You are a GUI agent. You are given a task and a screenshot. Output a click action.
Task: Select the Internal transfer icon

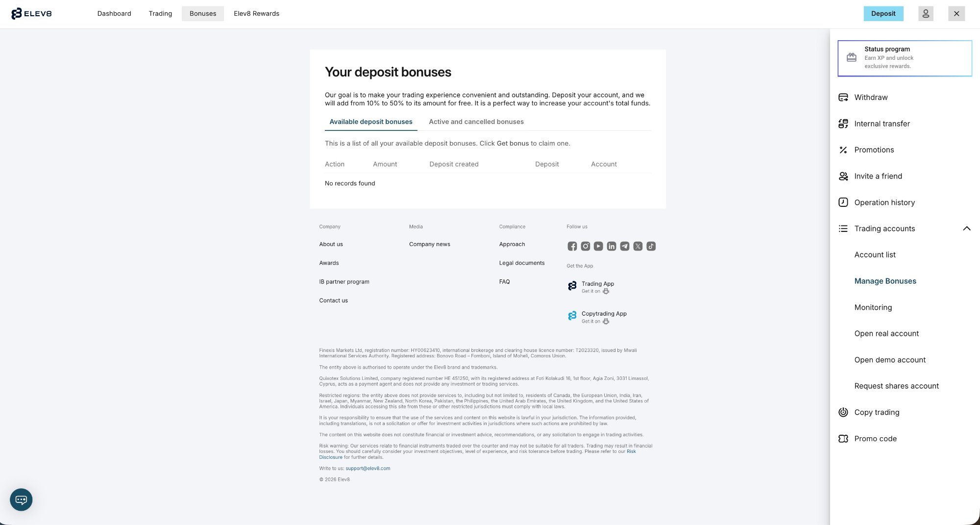point(843,124)
